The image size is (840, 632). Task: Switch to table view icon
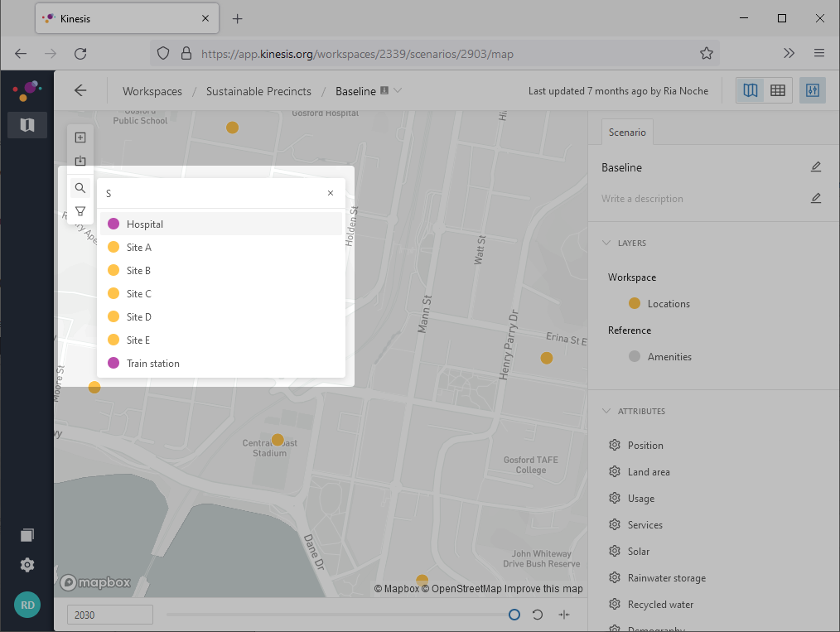pyautogui.click(x=777, y=89)
